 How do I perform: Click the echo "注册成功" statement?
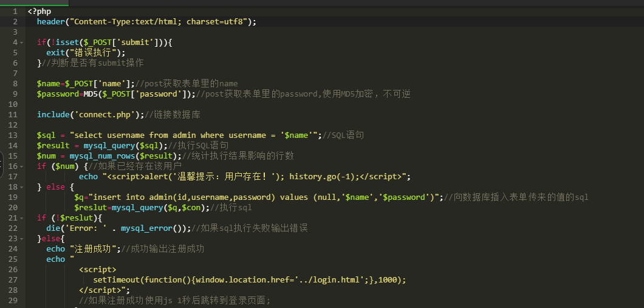(x=83, y=249)
